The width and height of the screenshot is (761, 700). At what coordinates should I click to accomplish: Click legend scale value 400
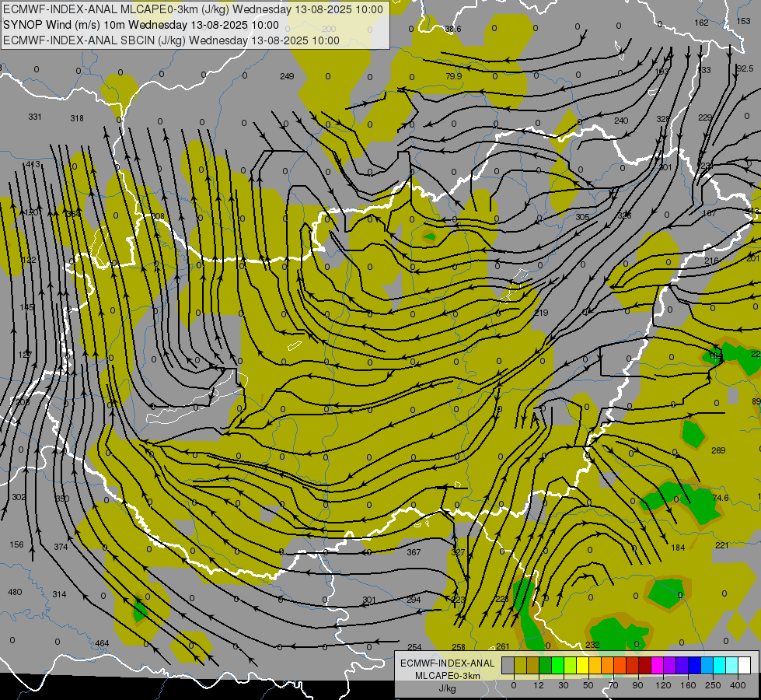point(738,685)
